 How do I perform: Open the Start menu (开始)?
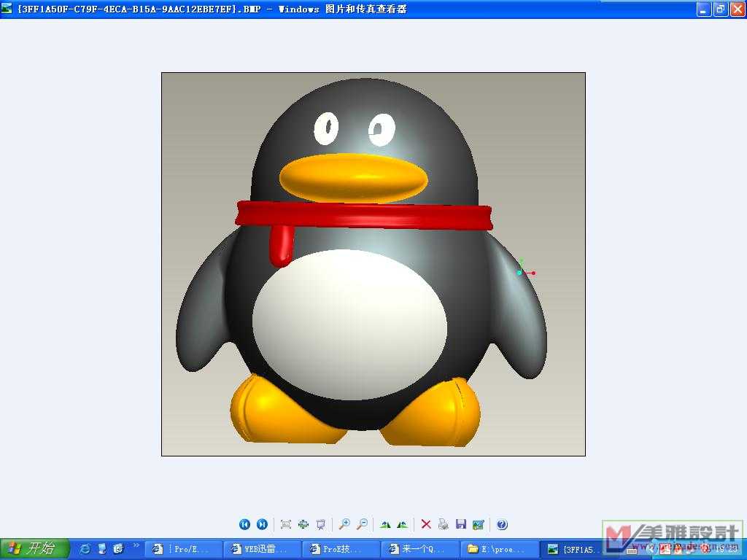coord(34,548)
